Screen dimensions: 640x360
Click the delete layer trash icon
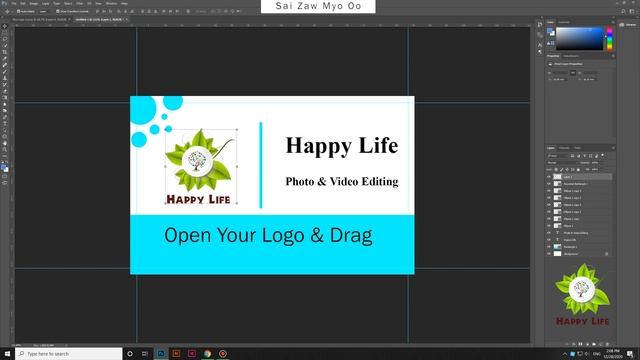pyautogui.click(x=607, y=344)
